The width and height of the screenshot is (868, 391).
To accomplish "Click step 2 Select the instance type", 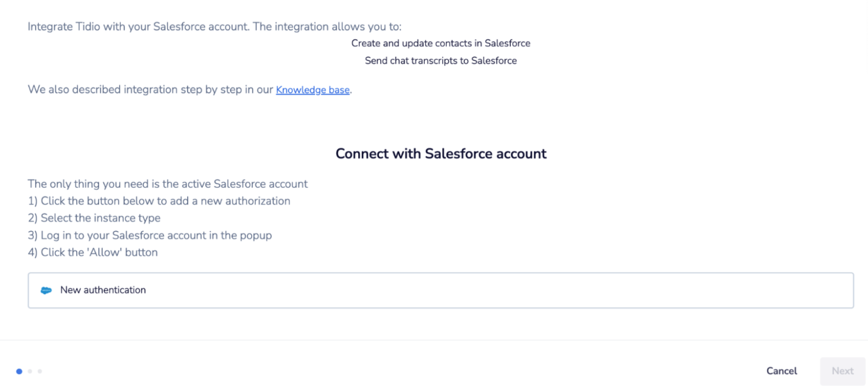I will [94, 218].
